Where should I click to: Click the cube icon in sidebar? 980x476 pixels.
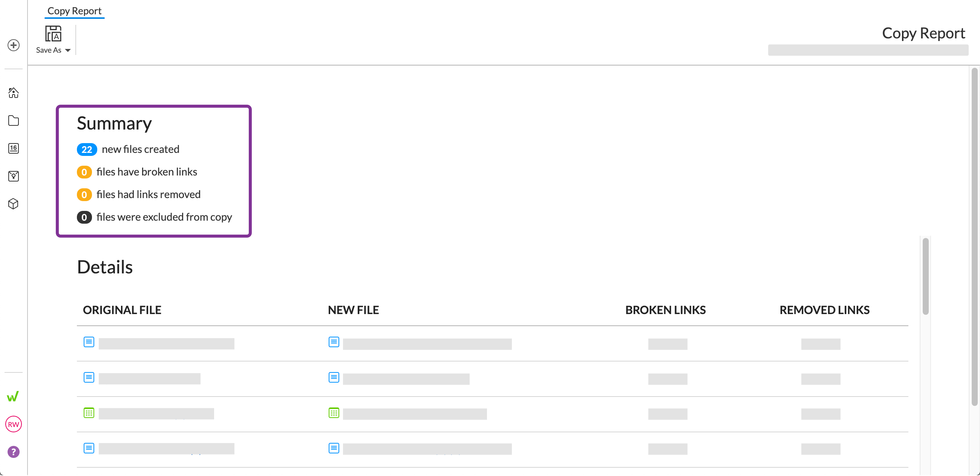coord(14,204)
